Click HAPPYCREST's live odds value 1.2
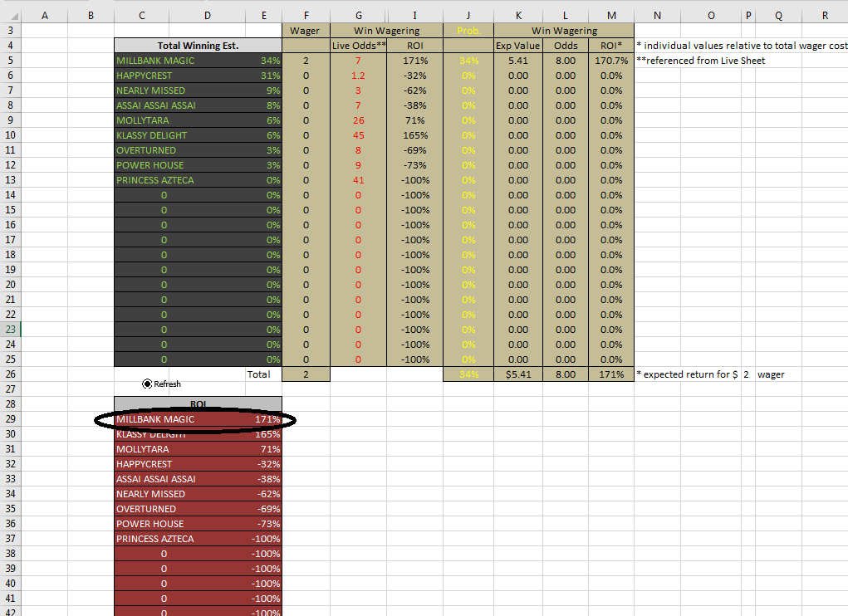The height and width of the screenshot is (616, 848). pyautogui.click(x=358, y=76)
